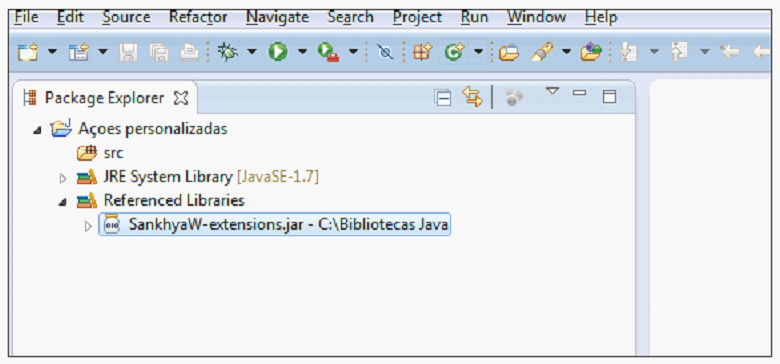Click the Print icon

pyautogui.click(x=190, y=52)
